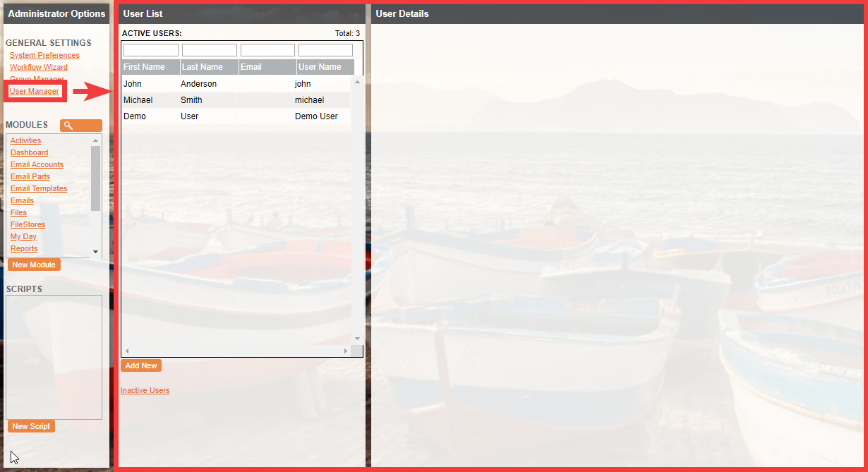Open the My Day module

click(x=23, y=236)
